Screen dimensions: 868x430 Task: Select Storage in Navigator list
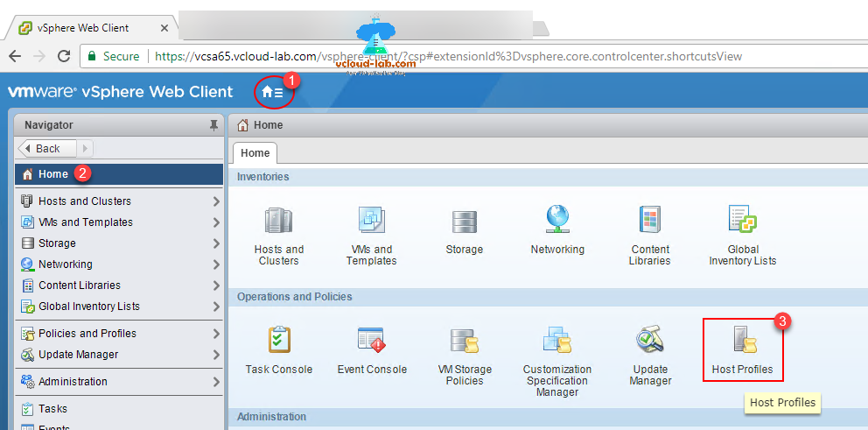(x=119, y=243)
